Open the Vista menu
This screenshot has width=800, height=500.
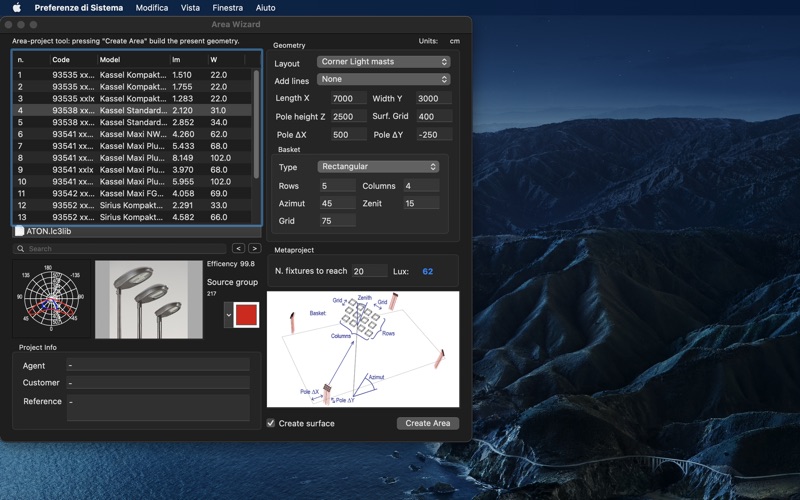pos(190,8)
